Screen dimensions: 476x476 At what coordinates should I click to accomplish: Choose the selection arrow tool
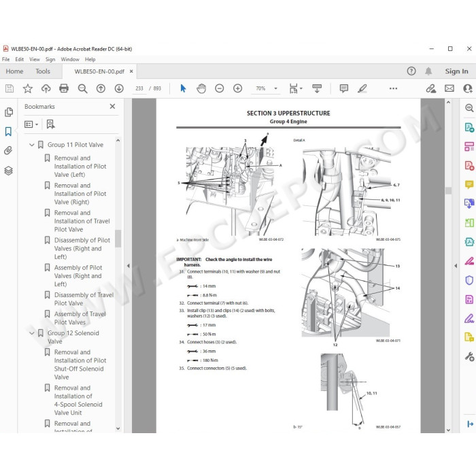click(183, 88)
